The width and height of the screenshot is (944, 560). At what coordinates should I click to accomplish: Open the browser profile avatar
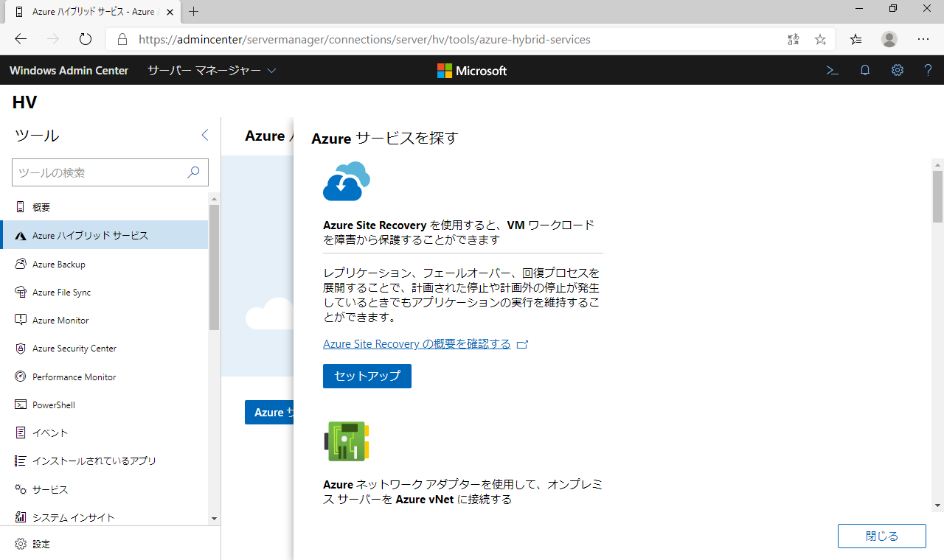889,39
